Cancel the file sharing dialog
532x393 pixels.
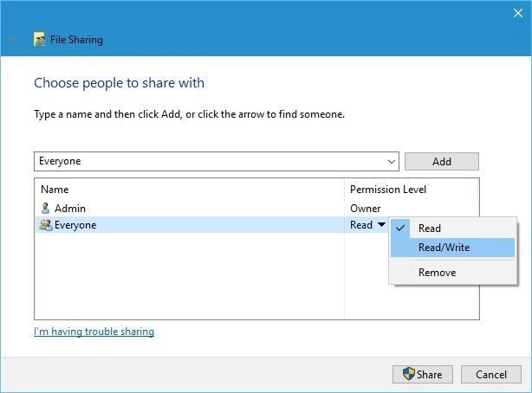click(490, 374)
